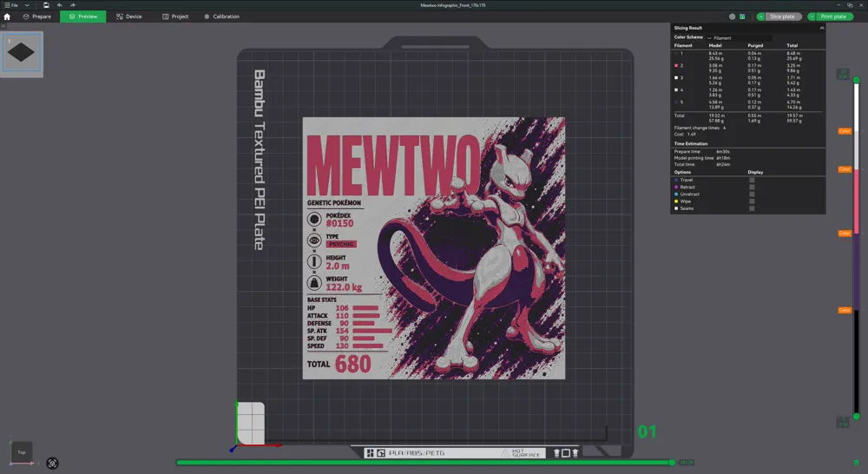
Task: Click the Prepare time 6m30s entry
Action: [702, 151]
